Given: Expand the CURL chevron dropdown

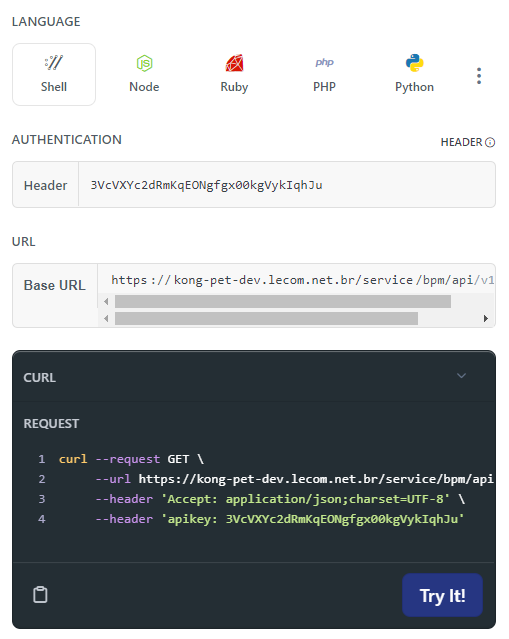Looking at the screenshot, I should point(461,375).
